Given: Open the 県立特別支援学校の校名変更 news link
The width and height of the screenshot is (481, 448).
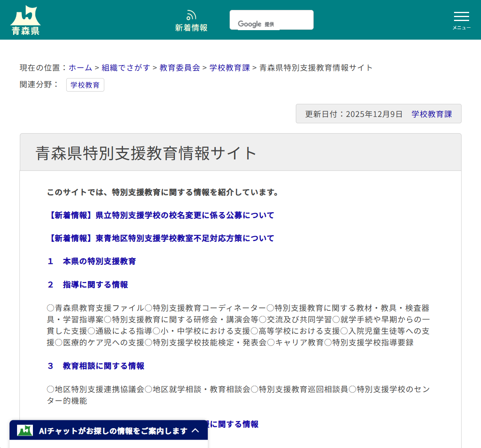Looking at the screenshot, I should (x=160, y=215).
